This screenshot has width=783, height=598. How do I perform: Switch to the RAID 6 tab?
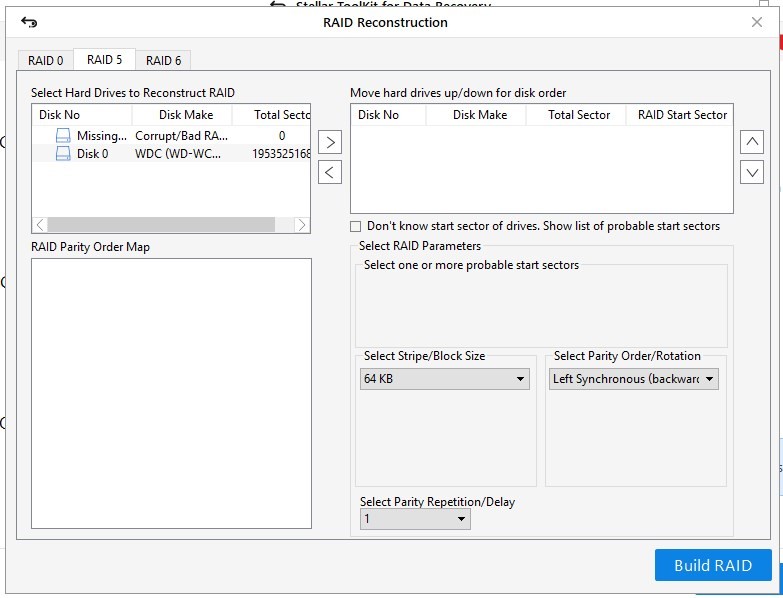coord(164,61)
